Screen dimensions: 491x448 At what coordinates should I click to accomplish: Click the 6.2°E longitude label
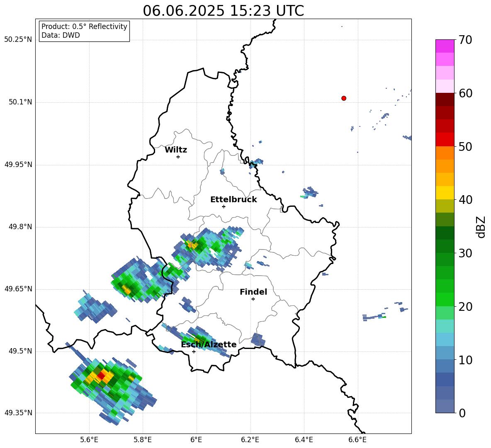(250, 440)
